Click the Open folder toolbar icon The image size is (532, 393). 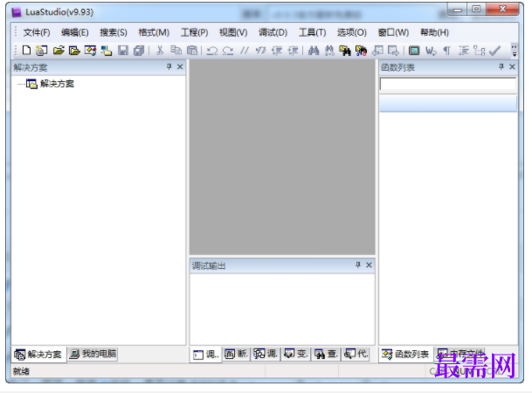click(x=59, y=51)
